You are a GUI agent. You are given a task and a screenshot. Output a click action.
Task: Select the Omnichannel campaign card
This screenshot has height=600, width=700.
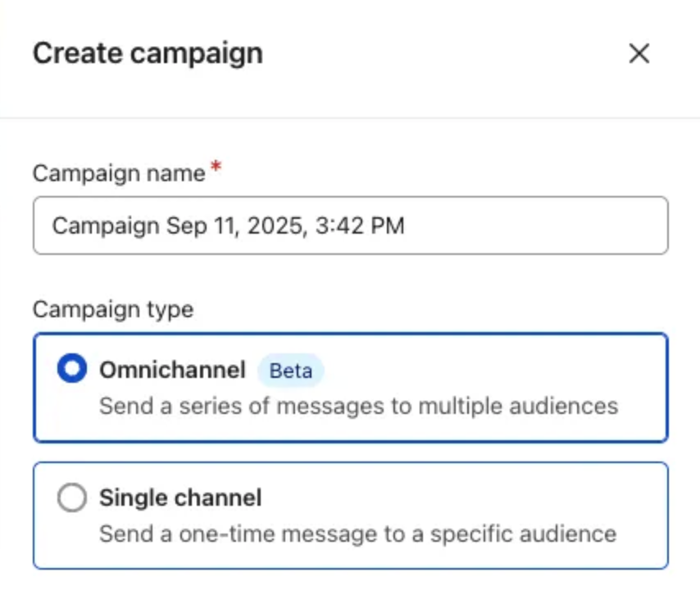pos(350,387)
